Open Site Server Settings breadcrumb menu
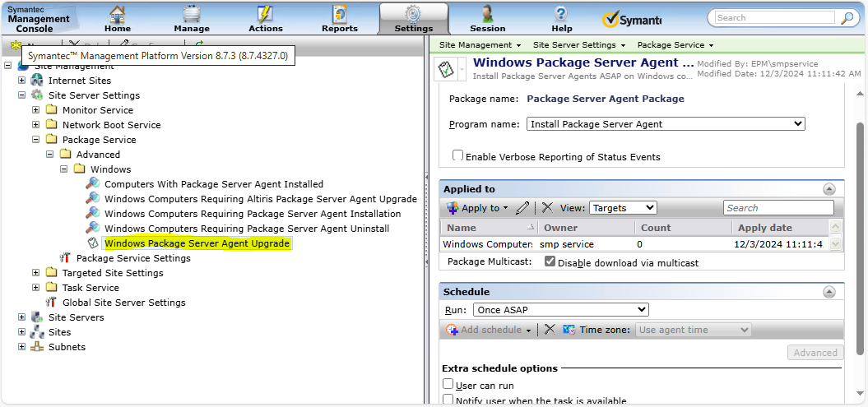Image resolution: width=868 pixels, height=407 pixels. click(x=579, y=44)
